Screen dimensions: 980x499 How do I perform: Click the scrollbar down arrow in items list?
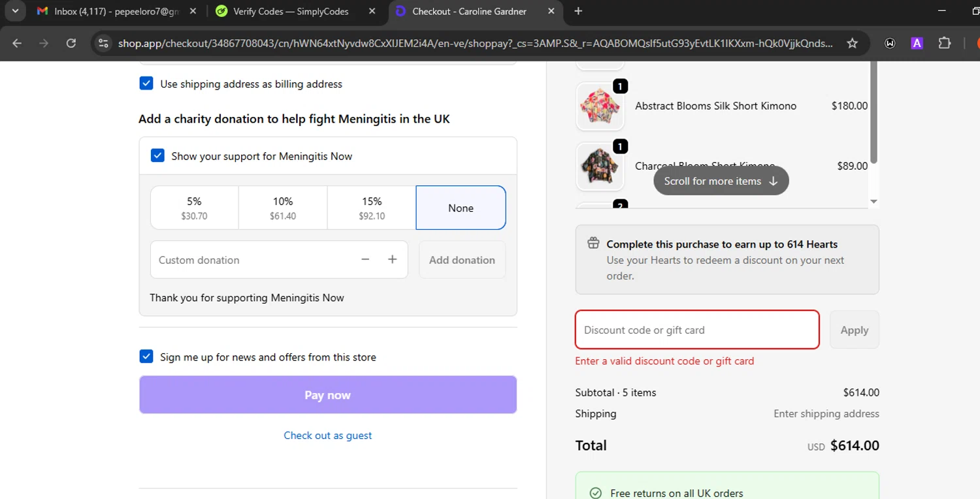point(874,202)
